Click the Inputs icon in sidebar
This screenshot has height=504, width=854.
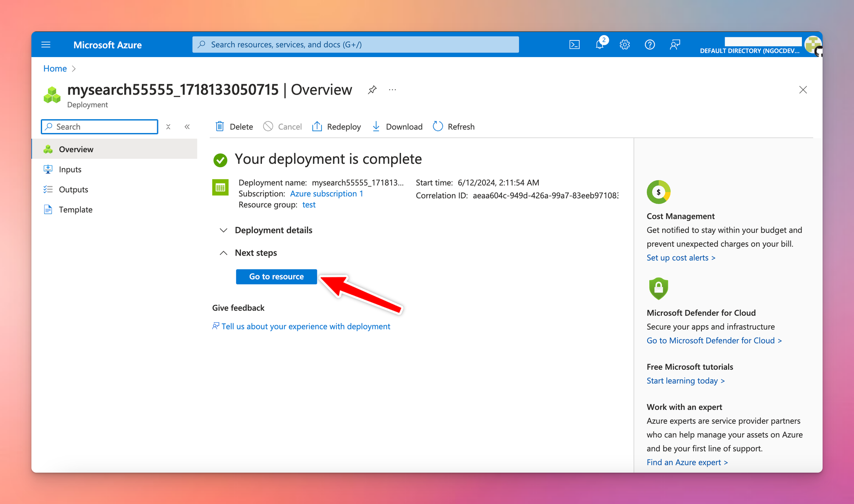[x=48, y=169]
